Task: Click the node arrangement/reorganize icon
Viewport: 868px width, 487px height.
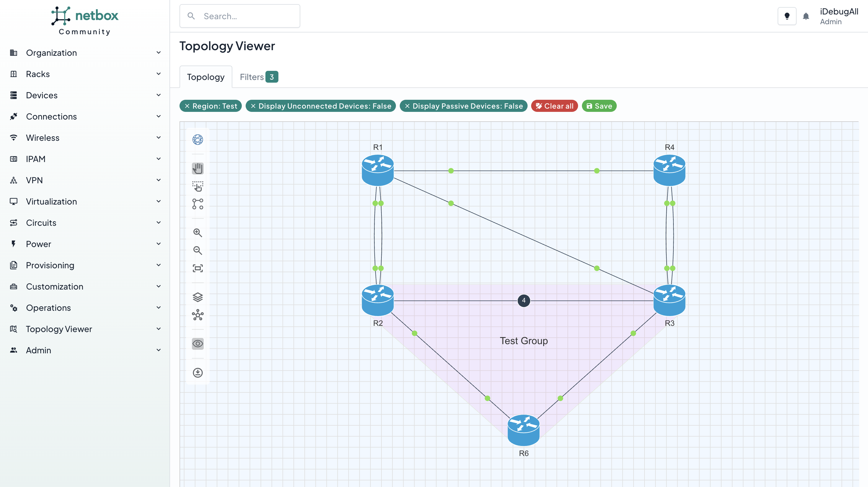Action: click(197, 315)
